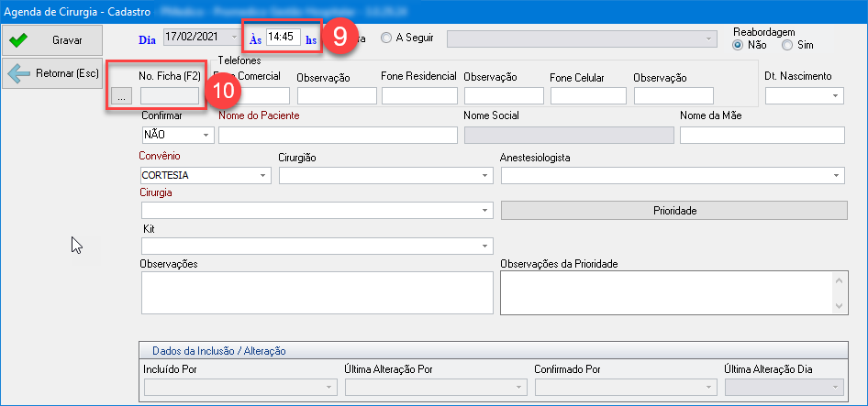Click the Retornar (Esc) back arrow
The image size is (868, 406).
pos(52,74)
